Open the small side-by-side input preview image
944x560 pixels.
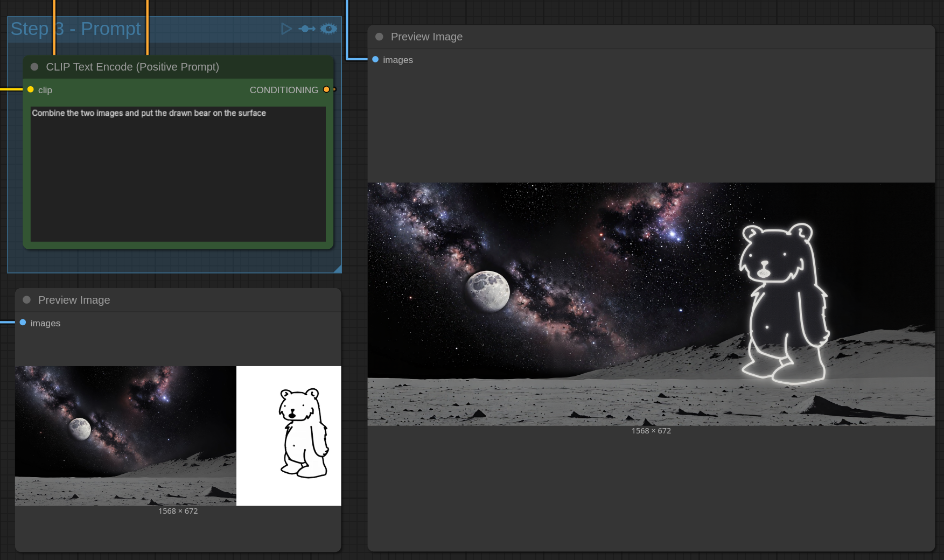point(178,436)
